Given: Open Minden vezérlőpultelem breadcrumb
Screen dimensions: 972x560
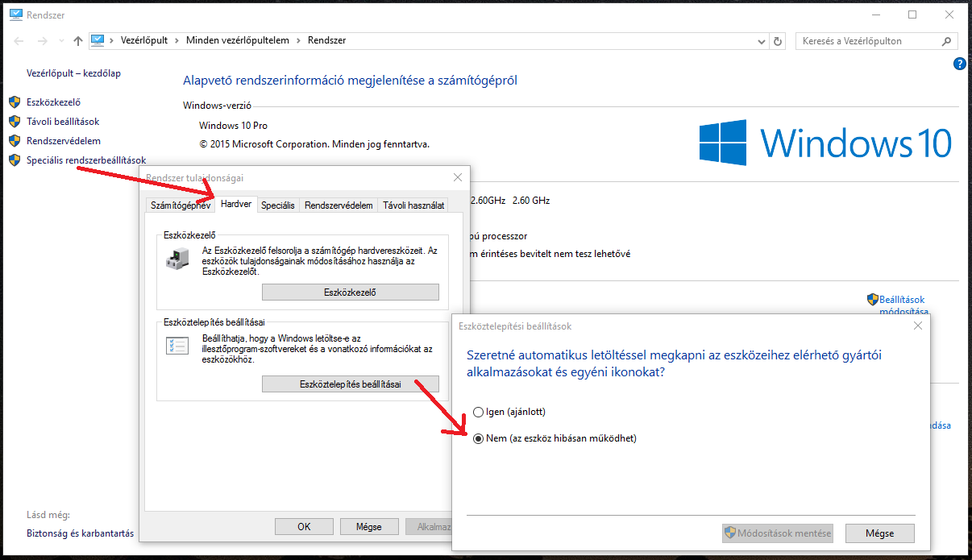Looking at the screenshot, I should click(x=237, y=40).
